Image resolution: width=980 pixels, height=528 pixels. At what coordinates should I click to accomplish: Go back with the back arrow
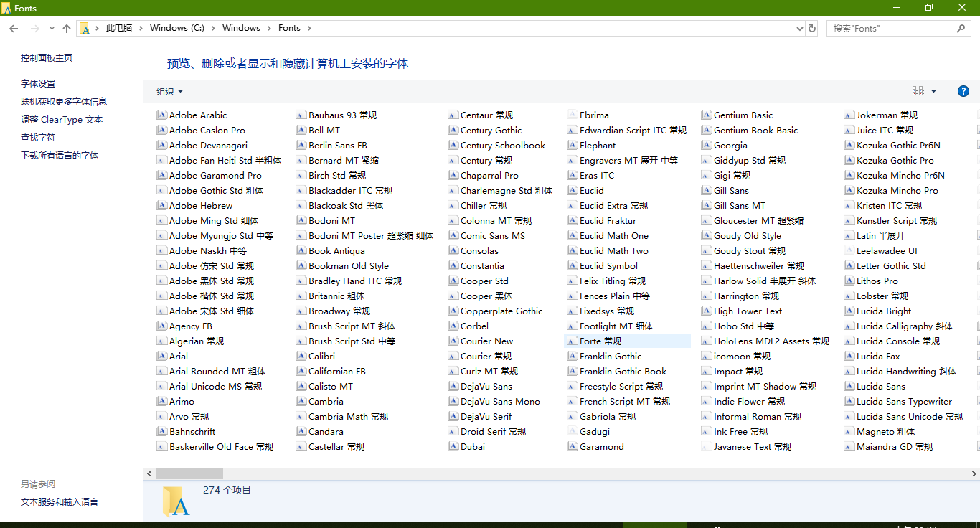[x=14, y=28]
